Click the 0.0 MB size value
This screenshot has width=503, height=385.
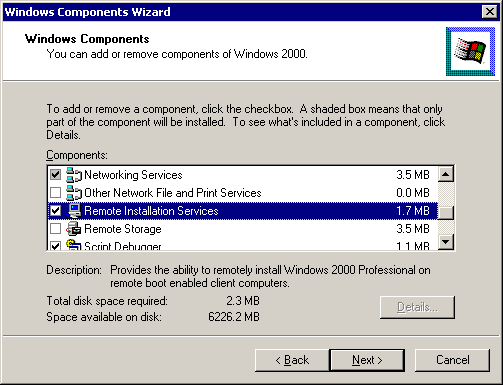click(x=413, y=193)
